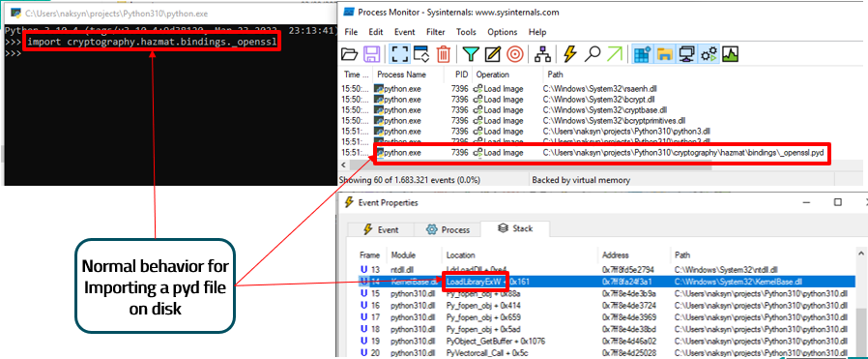Sort by the Process Name column header
Screen dimensions: 868x359
[x=409, y=75]
